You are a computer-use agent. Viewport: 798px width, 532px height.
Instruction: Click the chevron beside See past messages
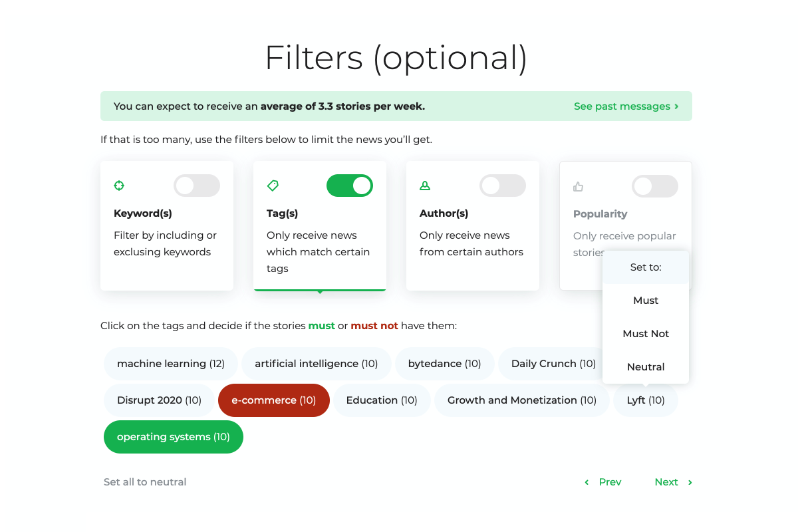click(676, 106)
